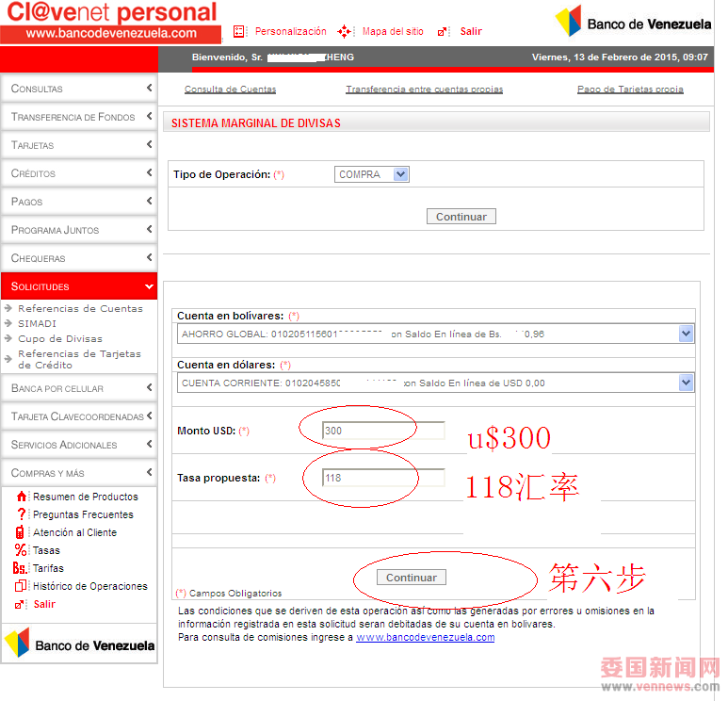Screen dimensions: 728x701
Task: Open the Créditos sidebar menu
Action: click(x=79, y=173)
